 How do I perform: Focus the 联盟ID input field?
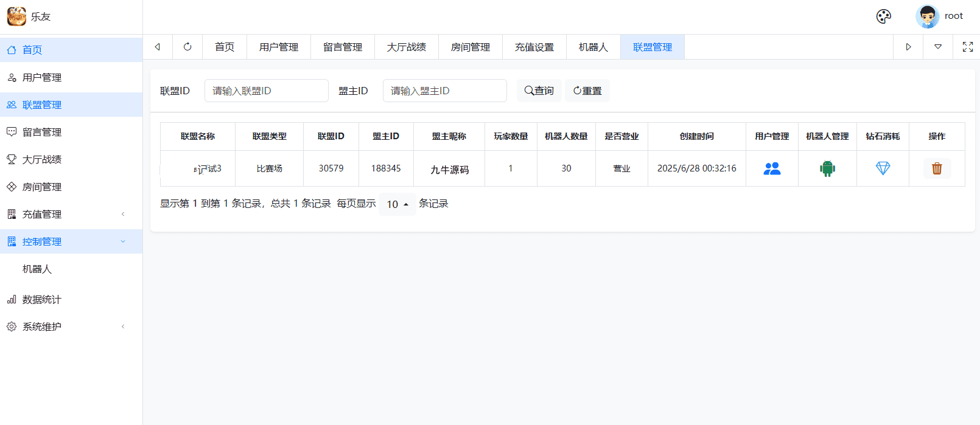[267, 91]
